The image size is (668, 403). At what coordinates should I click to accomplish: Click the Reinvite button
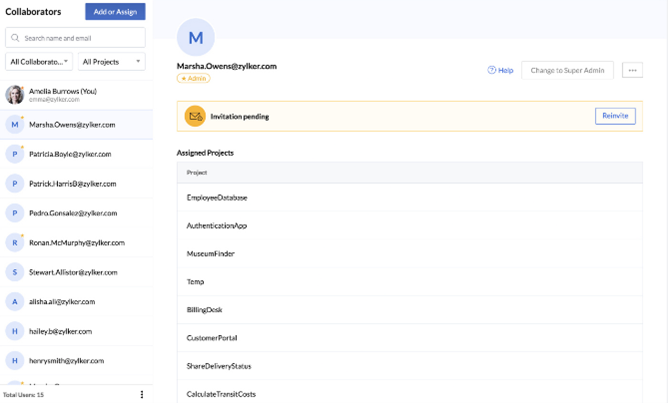click(x=615, y=116)
